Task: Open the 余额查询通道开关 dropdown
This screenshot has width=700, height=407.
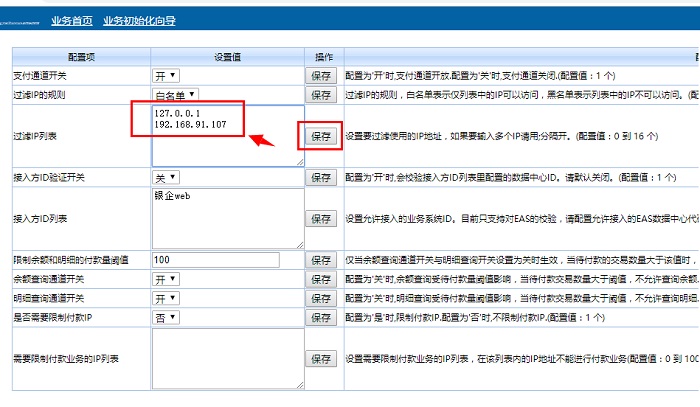Action: tap(166, 279)
